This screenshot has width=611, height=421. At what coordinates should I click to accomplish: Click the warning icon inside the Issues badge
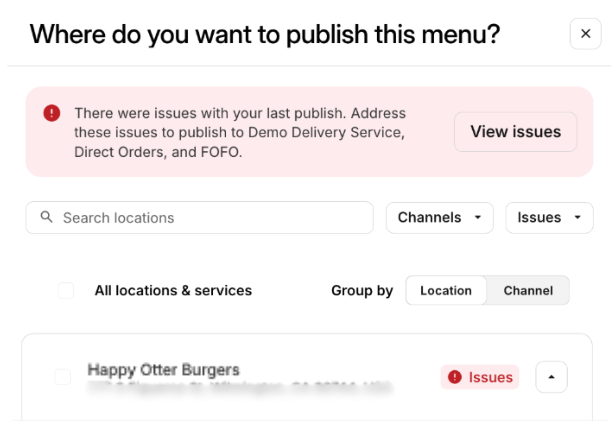(455, 377)
